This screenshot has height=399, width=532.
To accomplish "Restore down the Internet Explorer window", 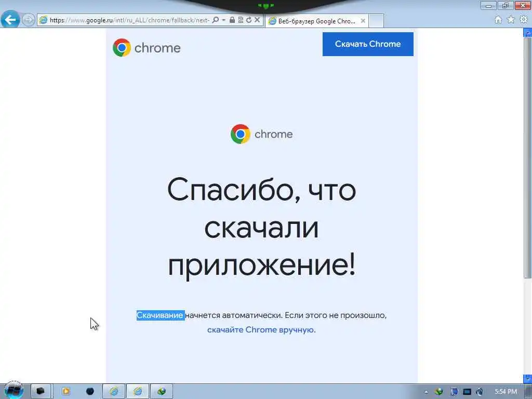I will 505,5.
